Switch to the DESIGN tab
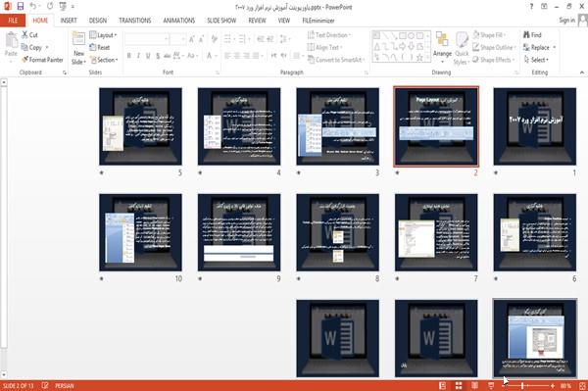Image resolution: width=588 pixels, height=391 pixels. pos(97,21)
